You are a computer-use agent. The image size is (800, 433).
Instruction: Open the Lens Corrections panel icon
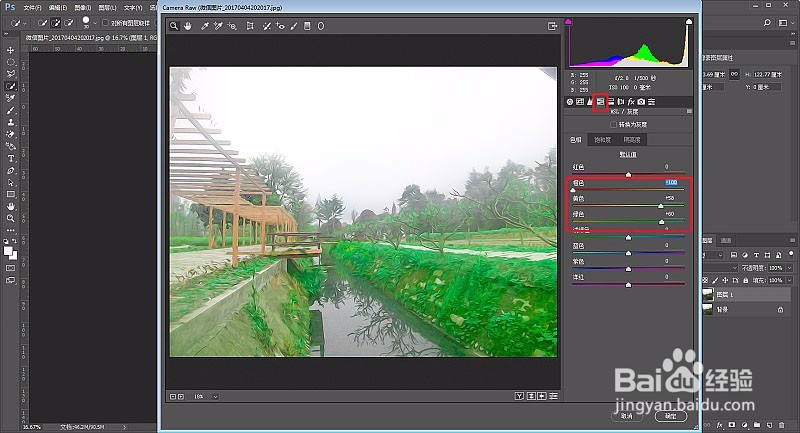[x=621, y=102]
